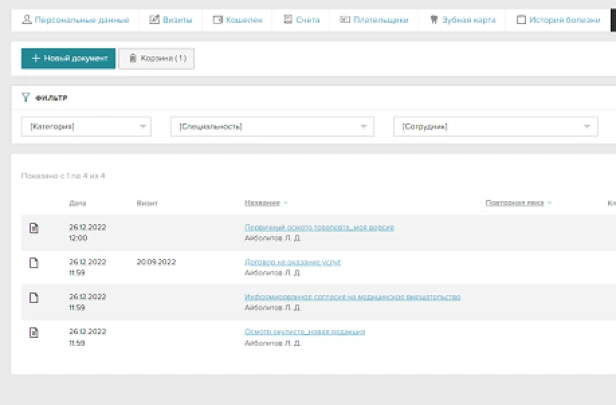Switch to the Визиты tab
Screen dimensions: 616x405
[x=170, y=20]
